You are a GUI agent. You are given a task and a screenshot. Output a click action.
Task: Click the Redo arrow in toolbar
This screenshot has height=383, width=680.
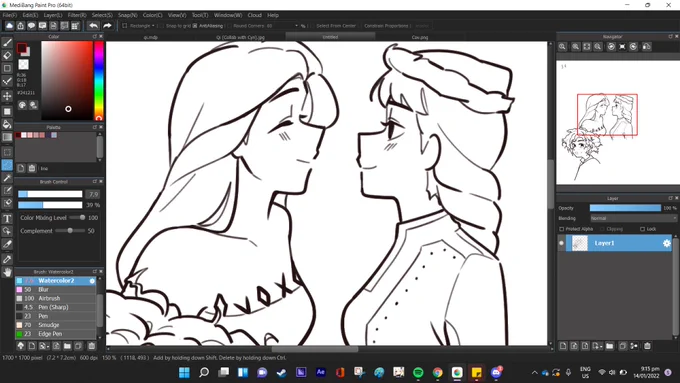click(x=107, y=26)
